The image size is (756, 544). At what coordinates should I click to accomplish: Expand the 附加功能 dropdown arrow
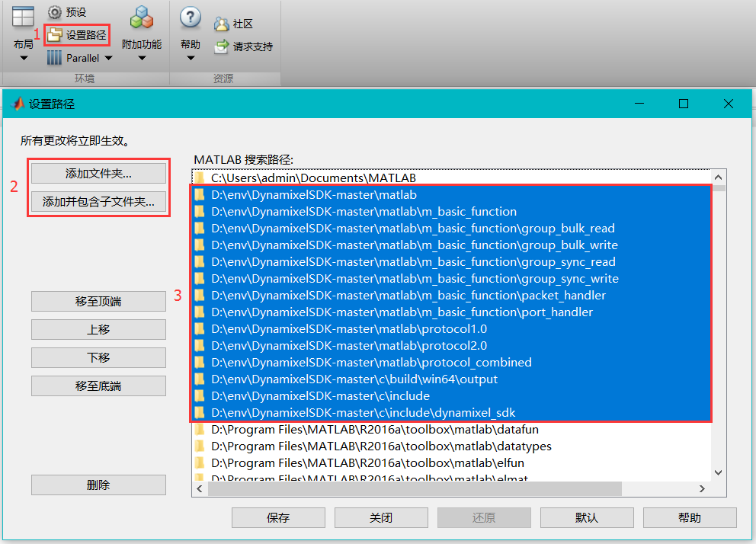[x=141, y=59]
